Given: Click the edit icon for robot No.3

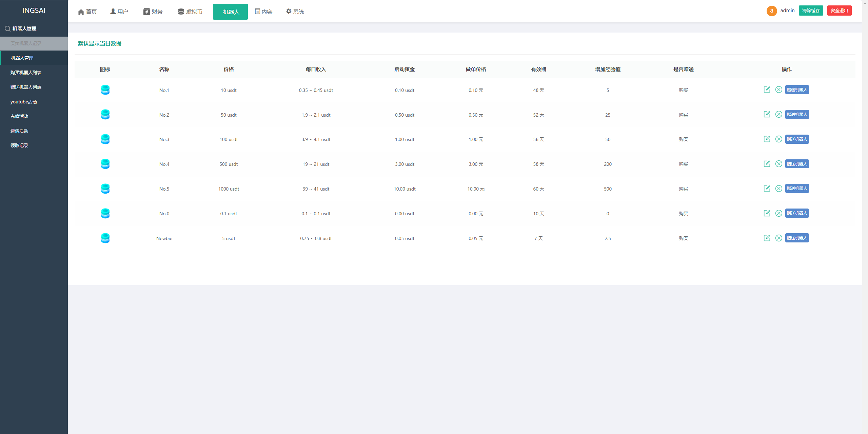Looking at the screenshot, I should (767, 139).
